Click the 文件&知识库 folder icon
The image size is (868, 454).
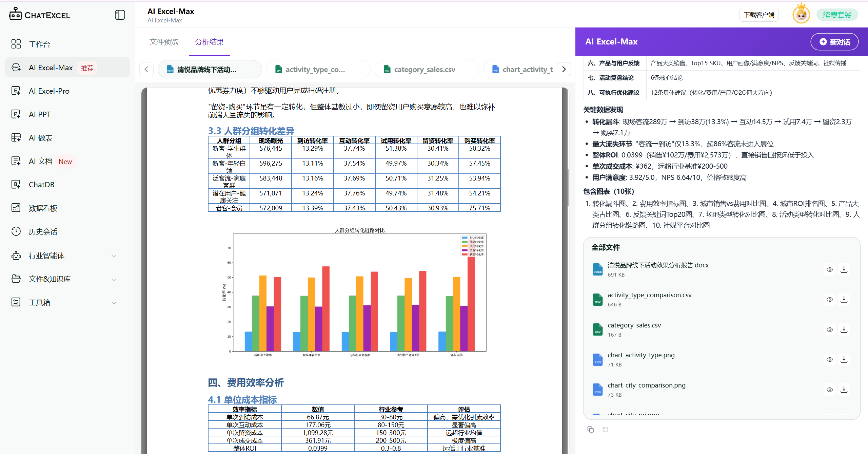16,279
